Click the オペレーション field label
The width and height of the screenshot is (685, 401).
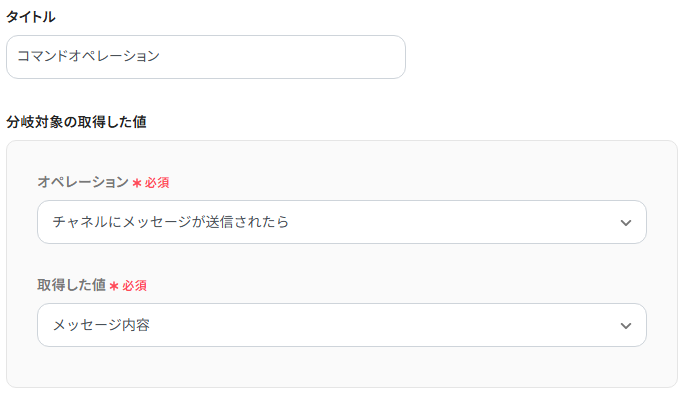point(83,182)
